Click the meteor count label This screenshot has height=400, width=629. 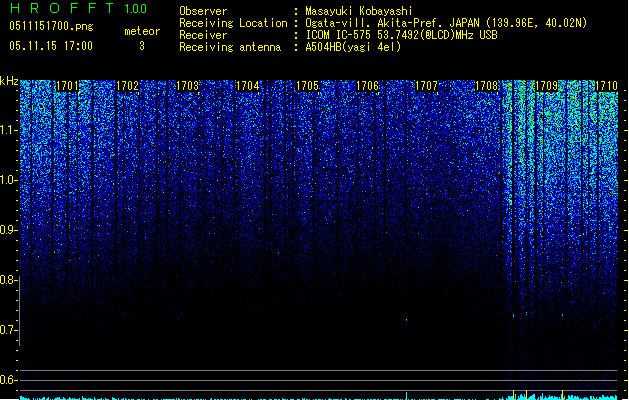[x=142, y=31]
